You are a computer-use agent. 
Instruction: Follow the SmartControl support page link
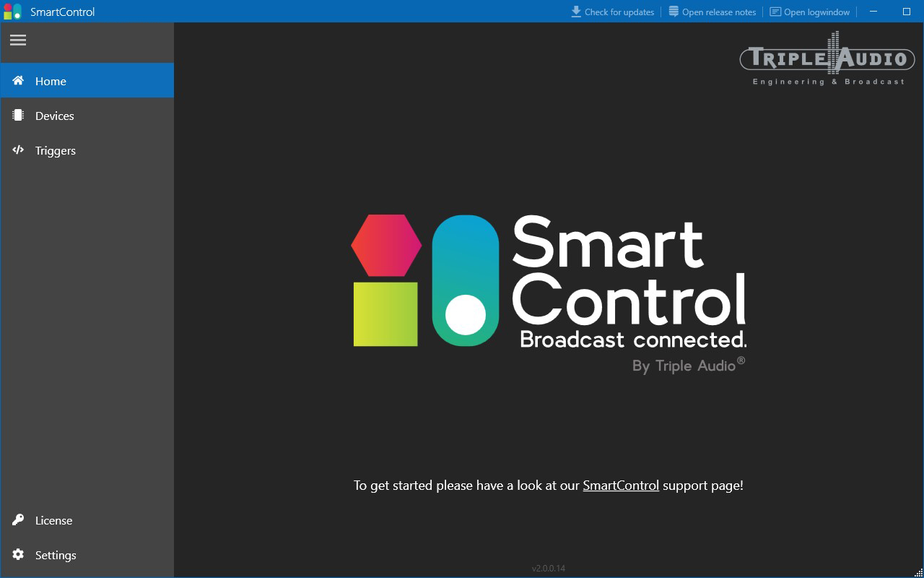click(621, 486)
